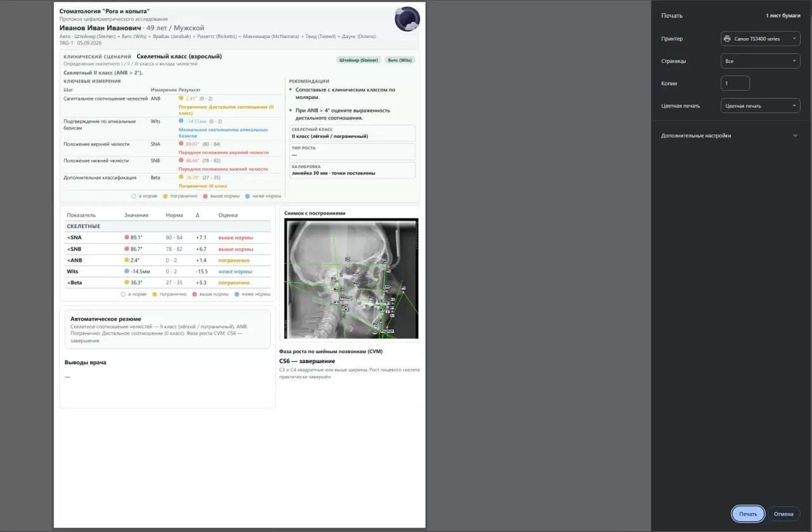Click the Выводы врача heading

pos(86,362)
